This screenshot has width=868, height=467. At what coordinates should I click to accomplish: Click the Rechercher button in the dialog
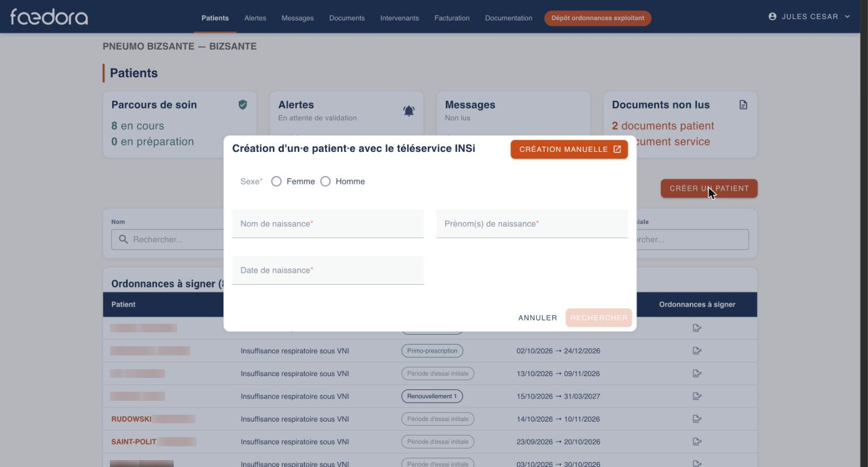(x=599, y=318)
